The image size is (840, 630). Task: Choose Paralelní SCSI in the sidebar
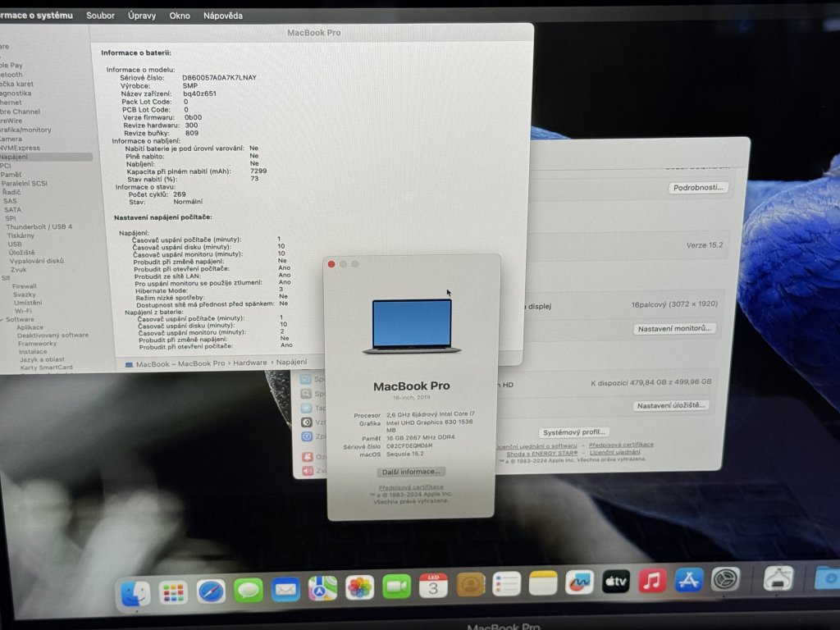coord(24,183)
